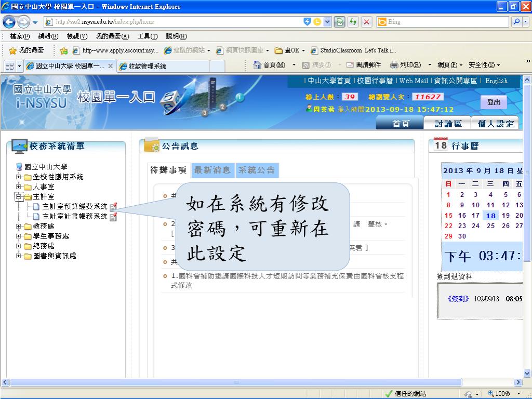Click the red Stop loading icon
This screenshot has width=532, height=399.
click(x=366, y=22)
